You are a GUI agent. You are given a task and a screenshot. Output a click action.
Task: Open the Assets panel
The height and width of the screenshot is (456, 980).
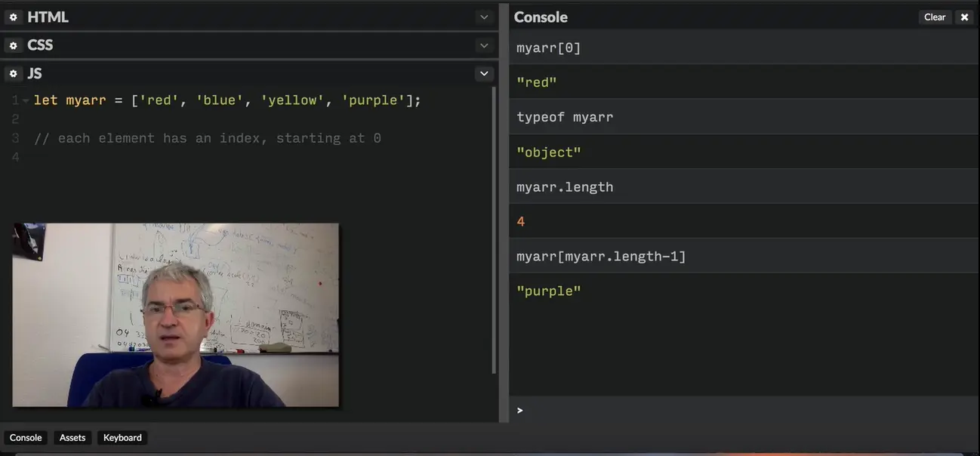coord(72,438)
